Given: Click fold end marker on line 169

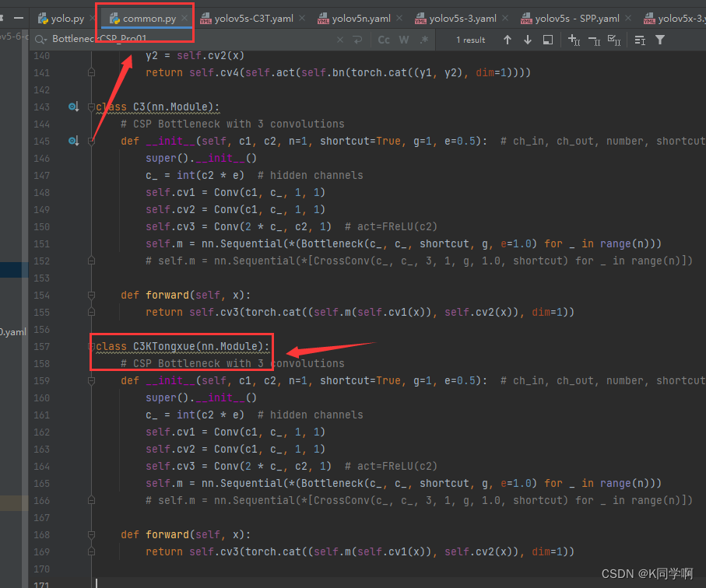Looking at the screenshot, I should 91,551.
